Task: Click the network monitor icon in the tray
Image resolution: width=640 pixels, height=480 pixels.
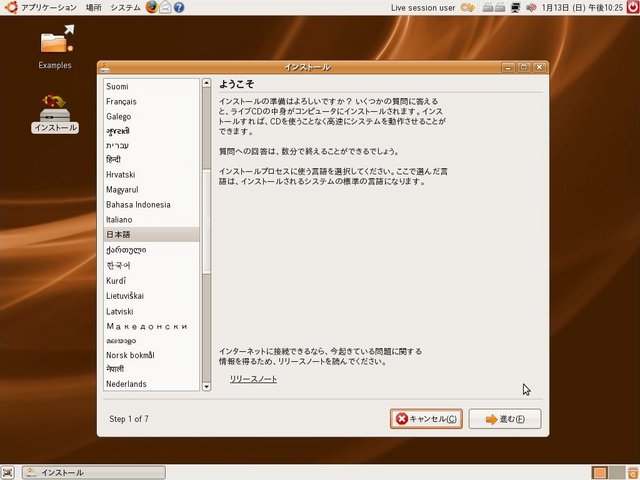Action: (x=516, y=7)
